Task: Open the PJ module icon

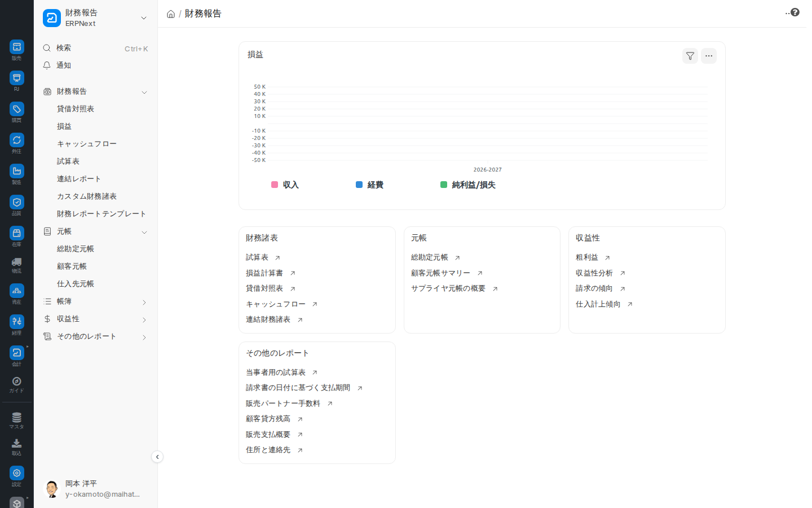Action: coord(17,78)
